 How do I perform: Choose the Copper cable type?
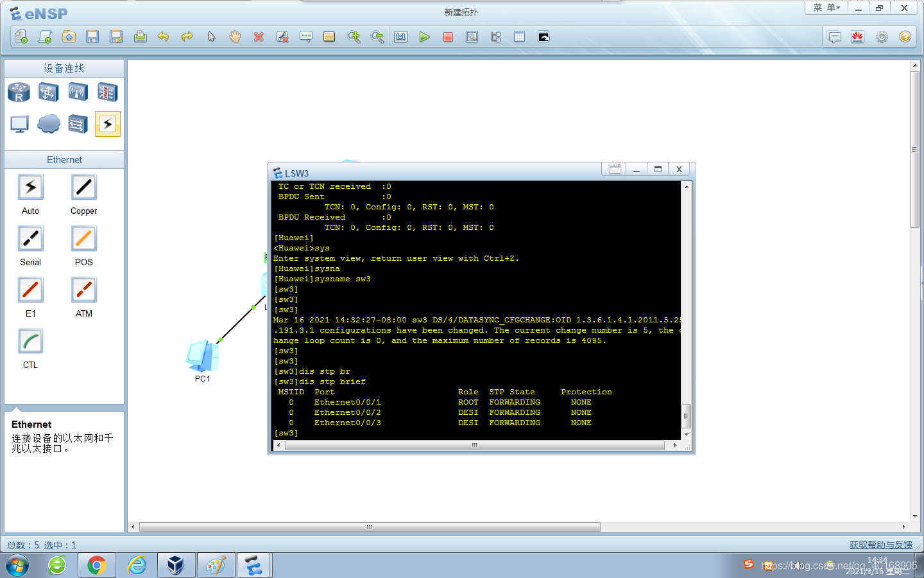(83, 188)
